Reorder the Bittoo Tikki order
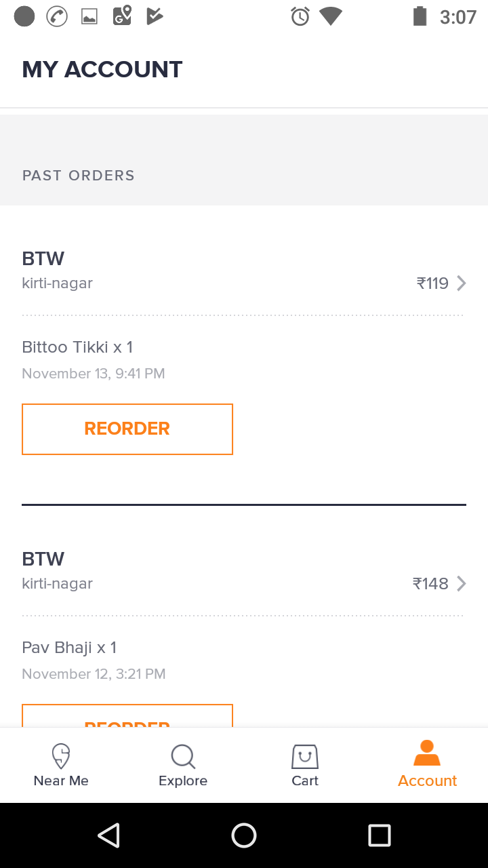488x868 pixels. [x=127, y=429]
